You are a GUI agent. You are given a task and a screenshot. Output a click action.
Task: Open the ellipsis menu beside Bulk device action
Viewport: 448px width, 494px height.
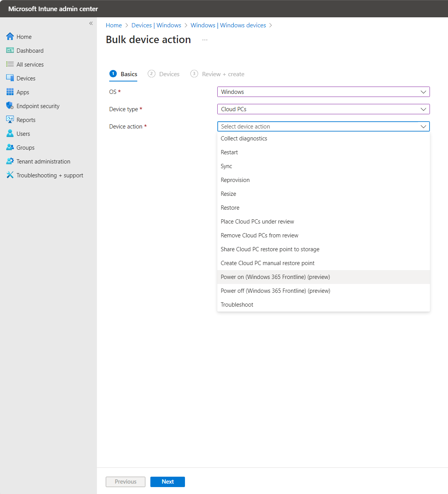(x=205, y=40)
